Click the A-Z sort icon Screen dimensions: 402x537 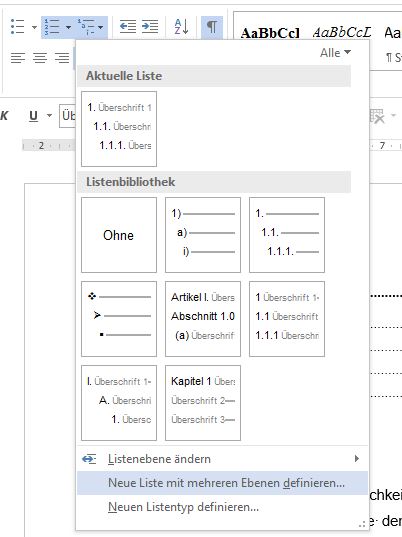(181, 27)
